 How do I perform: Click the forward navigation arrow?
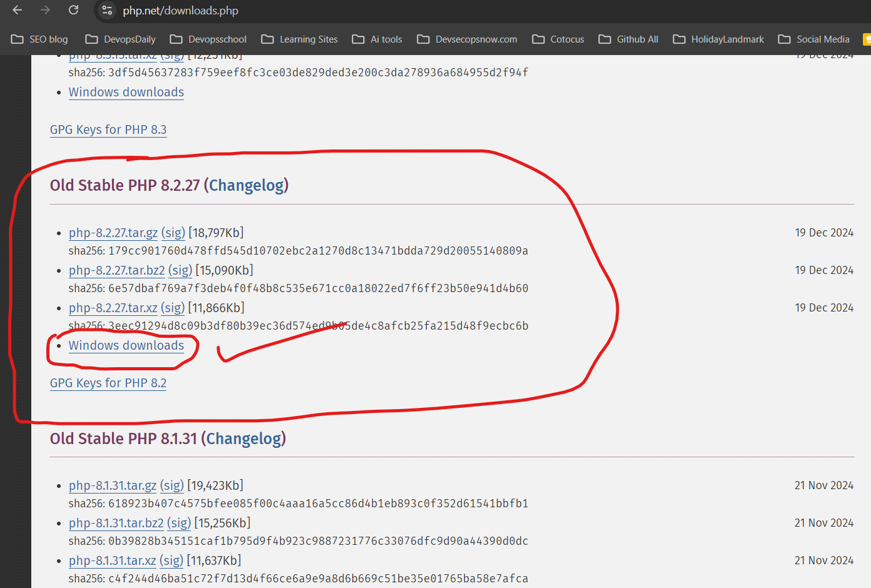click(44, 10)
